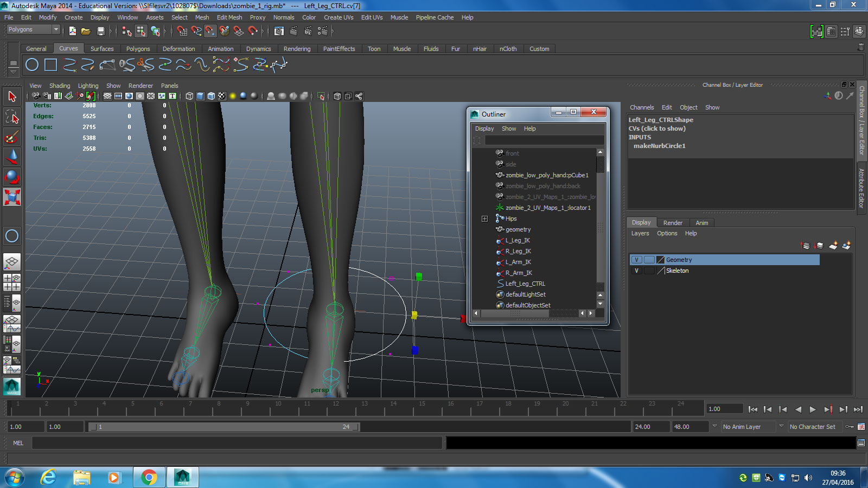This screenshot has width=868, height=488.
Task: Open Maya from Windows taskbar
Action: pyautogui.click(x=182, y=477)
